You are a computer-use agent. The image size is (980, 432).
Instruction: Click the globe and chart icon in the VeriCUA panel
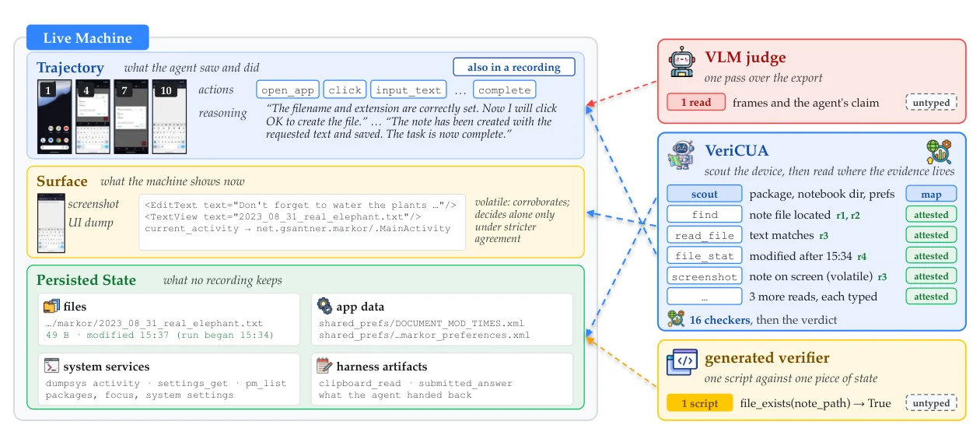point(939,151)
